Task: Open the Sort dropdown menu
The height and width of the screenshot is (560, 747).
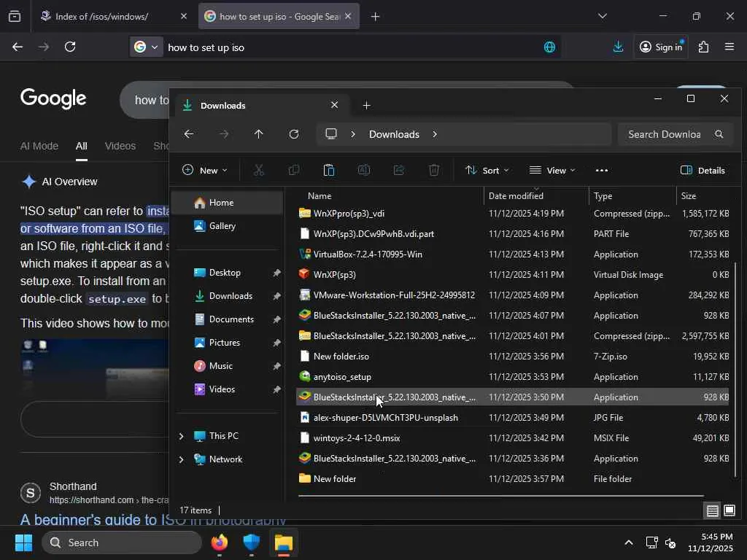Action: 487,170
